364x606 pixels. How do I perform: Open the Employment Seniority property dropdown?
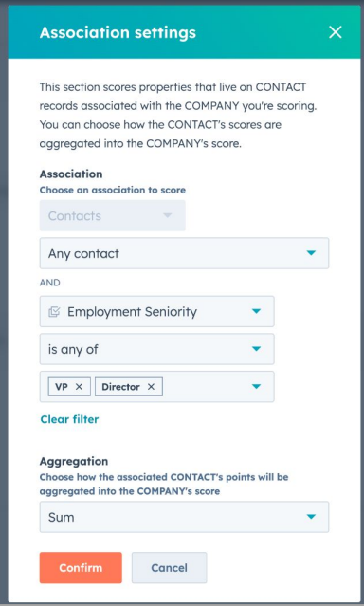pos(157,311)
